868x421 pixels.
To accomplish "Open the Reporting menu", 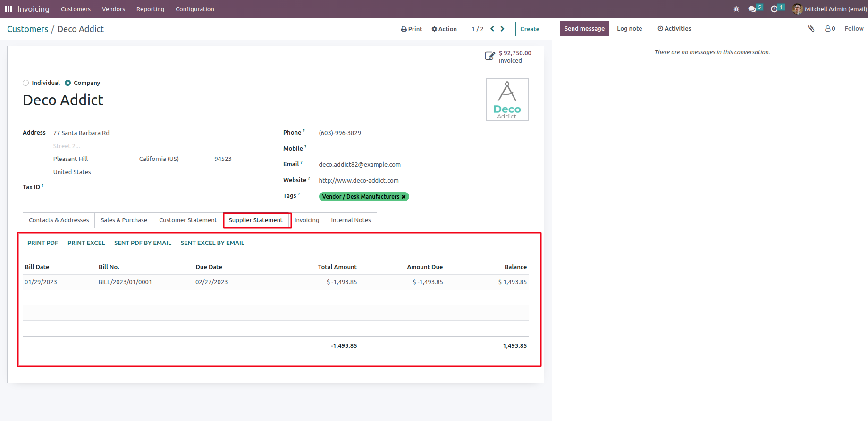I will point(150,9).
